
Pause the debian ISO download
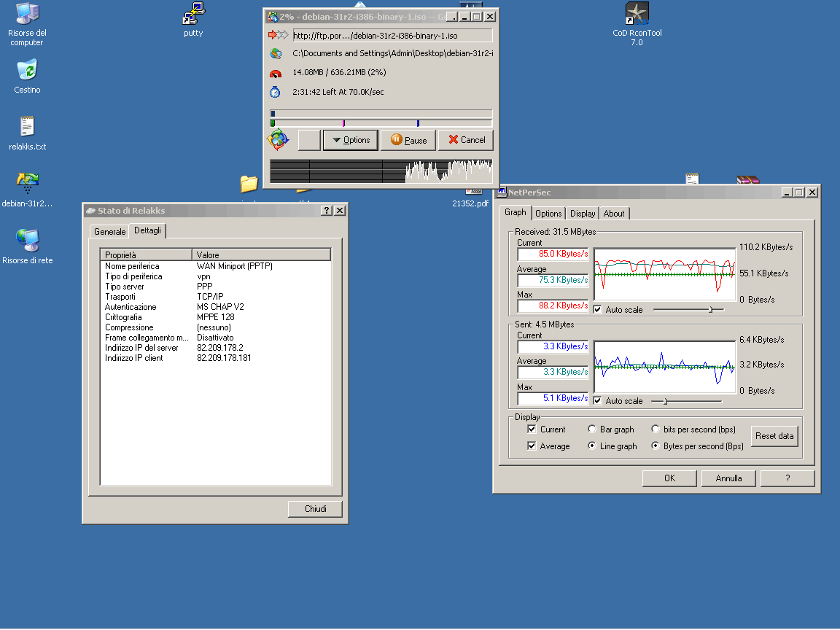[x=408, y=140]
